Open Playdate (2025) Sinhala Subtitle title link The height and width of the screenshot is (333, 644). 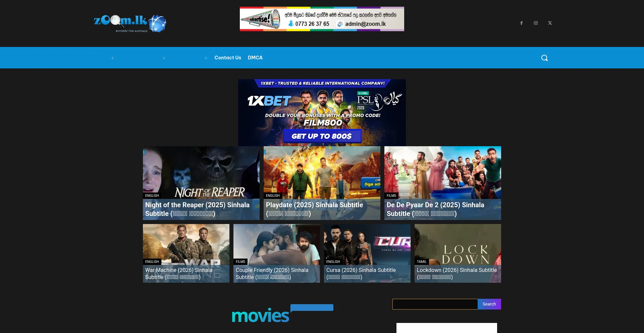(315, 209)
